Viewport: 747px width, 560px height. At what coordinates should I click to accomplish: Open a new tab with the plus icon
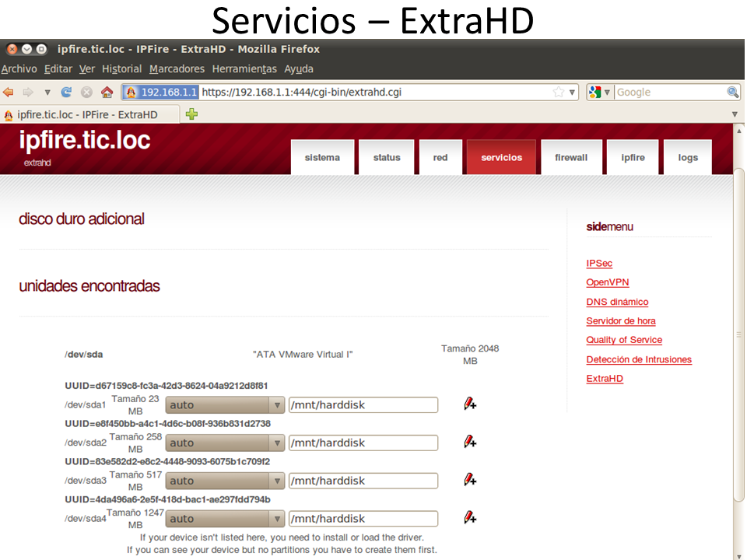pyautogui.click(x=191, y=114)
